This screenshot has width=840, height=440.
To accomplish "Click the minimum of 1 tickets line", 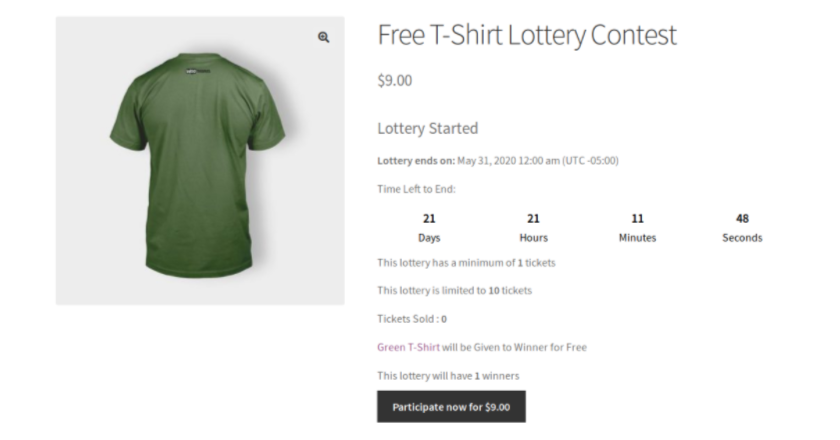I will [466, 263].
